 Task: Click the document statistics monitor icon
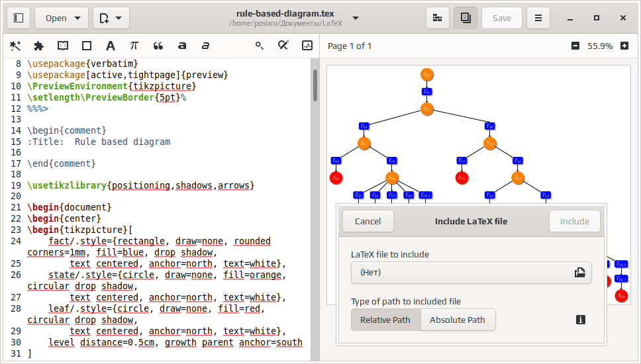point(307,46)
